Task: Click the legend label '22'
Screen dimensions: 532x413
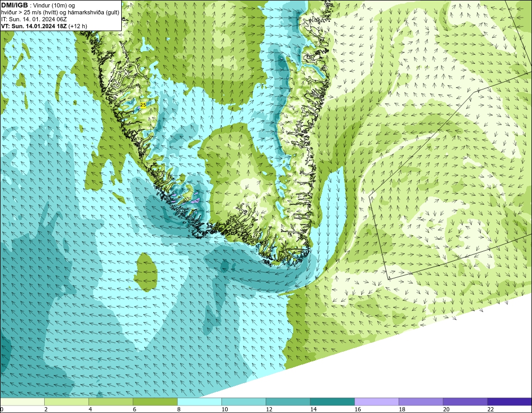Action: (491, 410)
